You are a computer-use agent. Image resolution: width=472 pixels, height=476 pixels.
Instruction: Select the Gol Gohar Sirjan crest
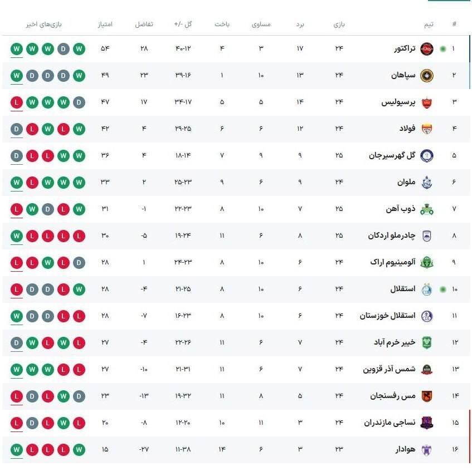[x=426, y=156]
